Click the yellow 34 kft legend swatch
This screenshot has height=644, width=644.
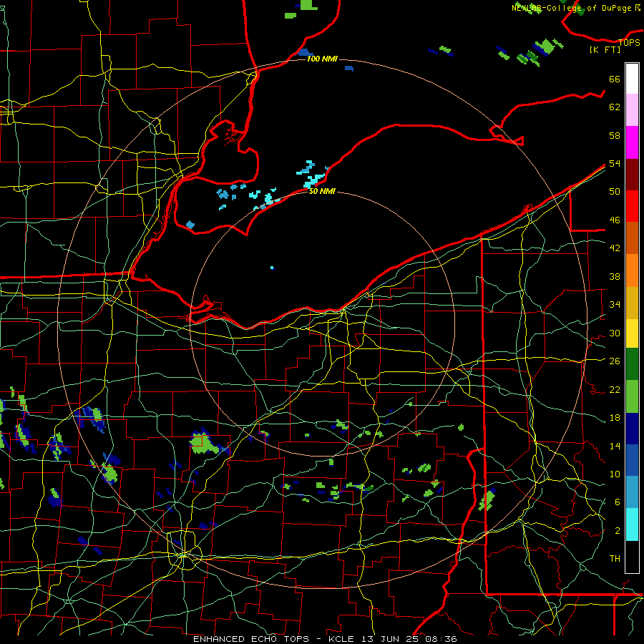pyautogui.click(x=632, y=333)
